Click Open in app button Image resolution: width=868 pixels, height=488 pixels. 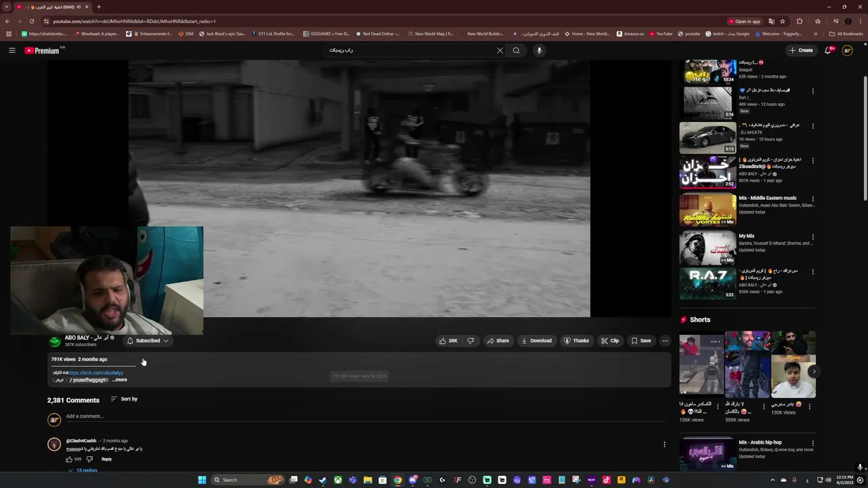745,21
